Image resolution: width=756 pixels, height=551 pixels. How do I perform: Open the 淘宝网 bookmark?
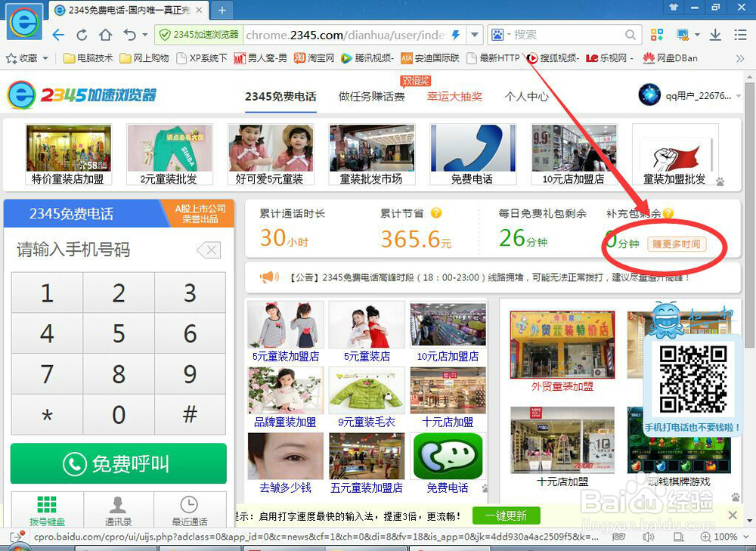tap(314, 58)
